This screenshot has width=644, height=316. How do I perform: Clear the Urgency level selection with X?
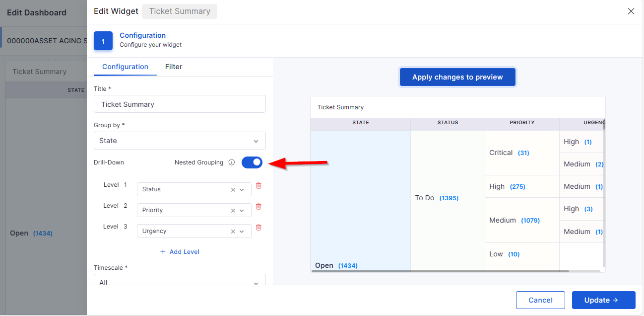coord(233,232)
